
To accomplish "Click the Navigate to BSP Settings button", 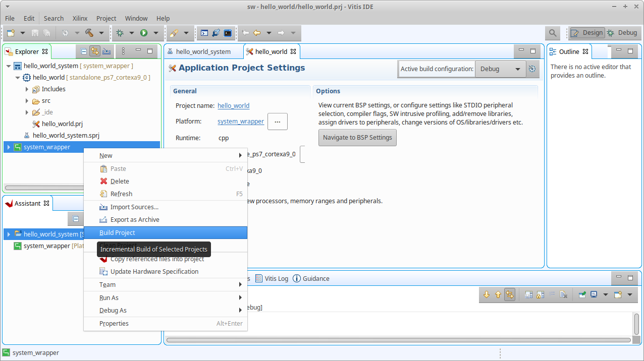I will (x=357, y=138).
